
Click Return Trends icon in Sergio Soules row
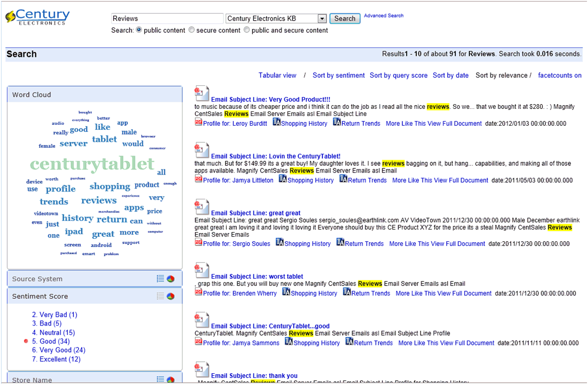(340, 242)
